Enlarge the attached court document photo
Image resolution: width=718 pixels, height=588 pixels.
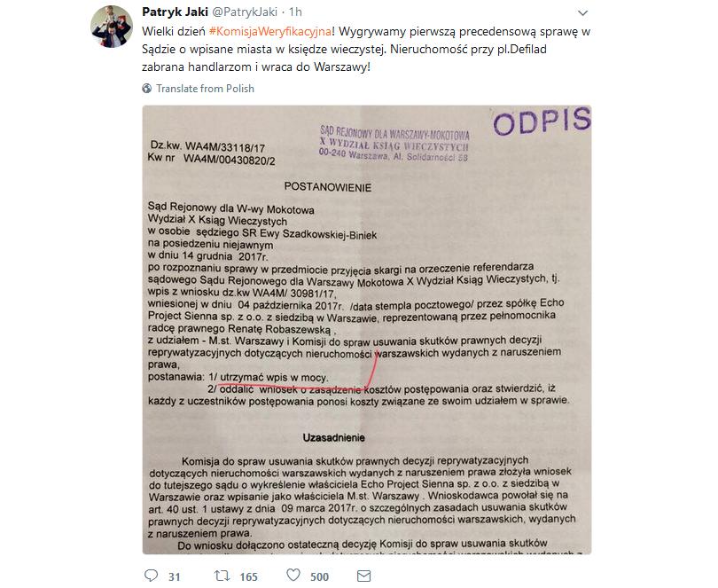tap(367, 330)
